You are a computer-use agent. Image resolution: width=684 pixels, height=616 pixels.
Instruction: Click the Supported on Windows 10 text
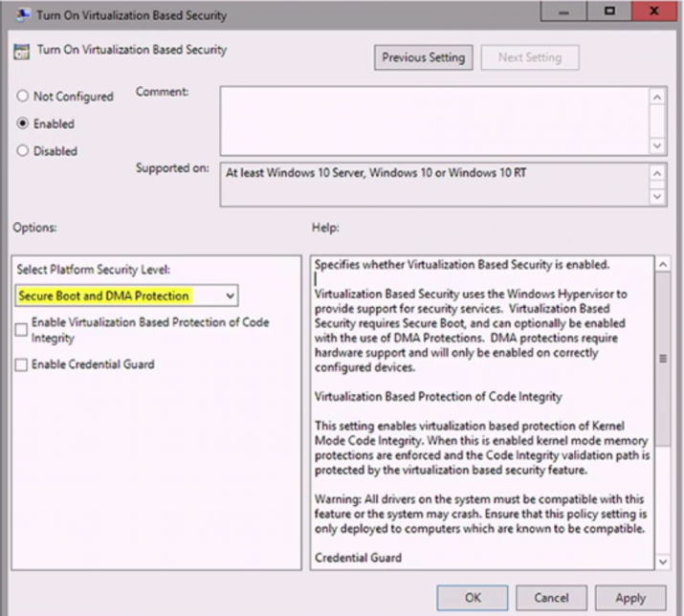click(376, 173)
